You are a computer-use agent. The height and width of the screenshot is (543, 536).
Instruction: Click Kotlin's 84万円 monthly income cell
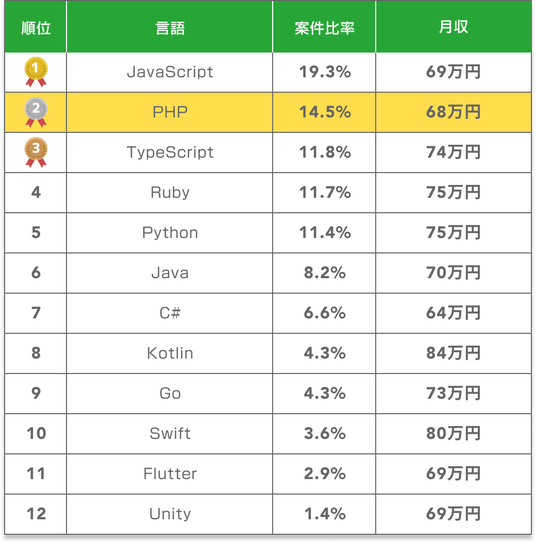coord(453,353)
